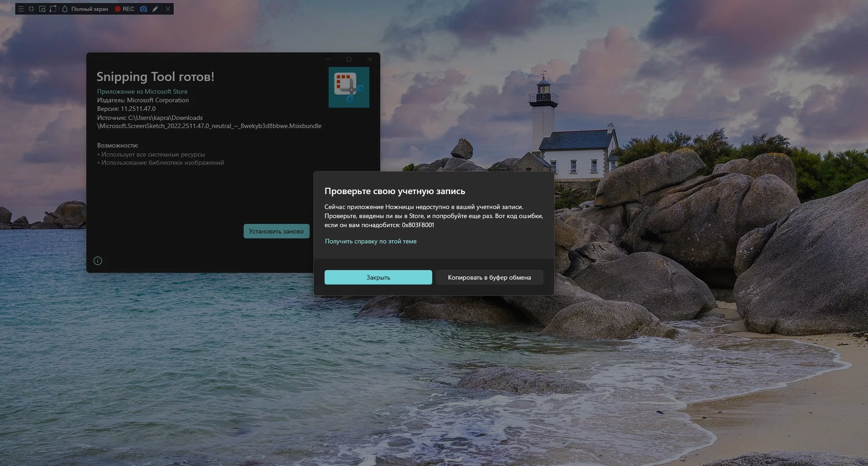Screen dimensions: 868x466
Task: Choose the dotted region selection capture icon
Action: click(x=53, y=9)
